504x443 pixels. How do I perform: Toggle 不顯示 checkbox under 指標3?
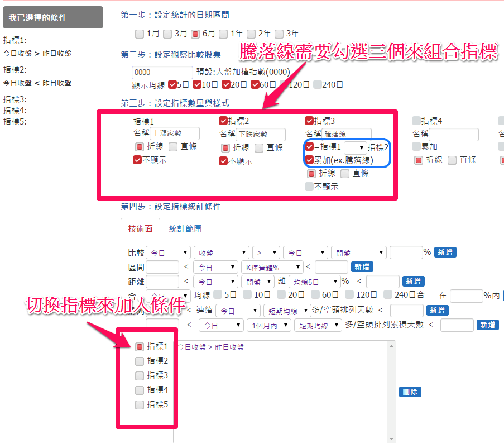(x=309, y=187)
